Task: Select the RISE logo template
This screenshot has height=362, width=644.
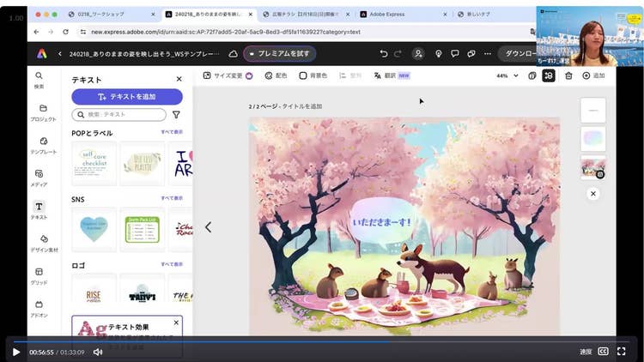Action: [x=94, y=288]
